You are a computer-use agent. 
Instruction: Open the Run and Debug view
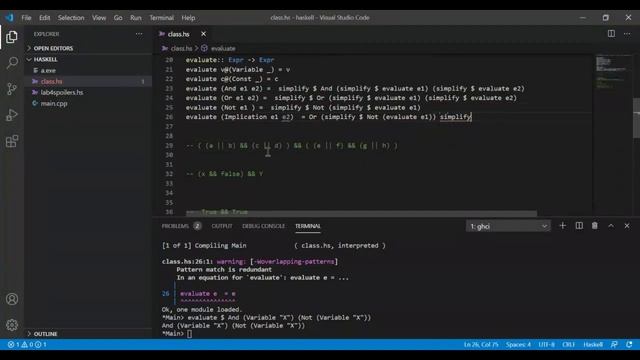(x=12, y=115)
